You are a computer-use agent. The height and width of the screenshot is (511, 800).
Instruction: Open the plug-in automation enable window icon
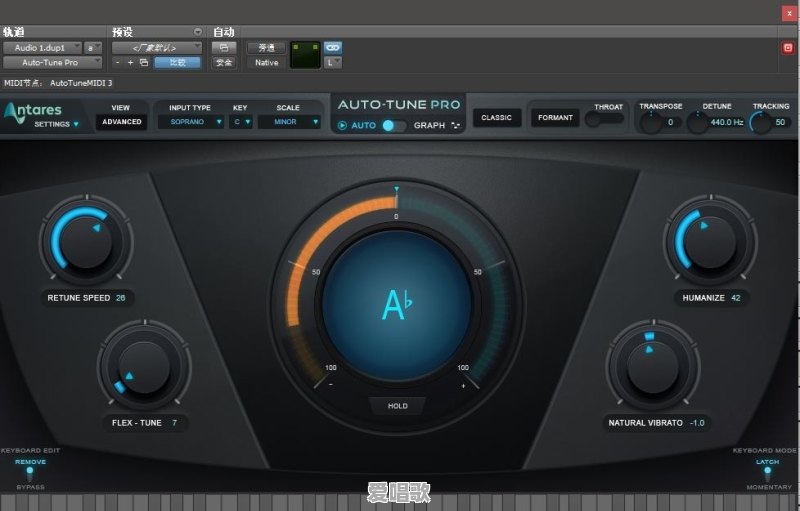[x=223, y=47]
